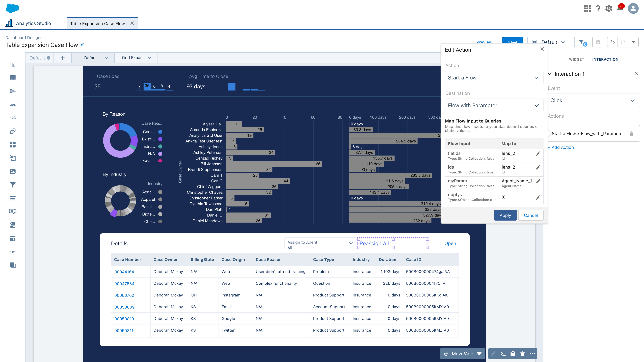
Task: Click the Apply button
Action: (x=505, y=215)
